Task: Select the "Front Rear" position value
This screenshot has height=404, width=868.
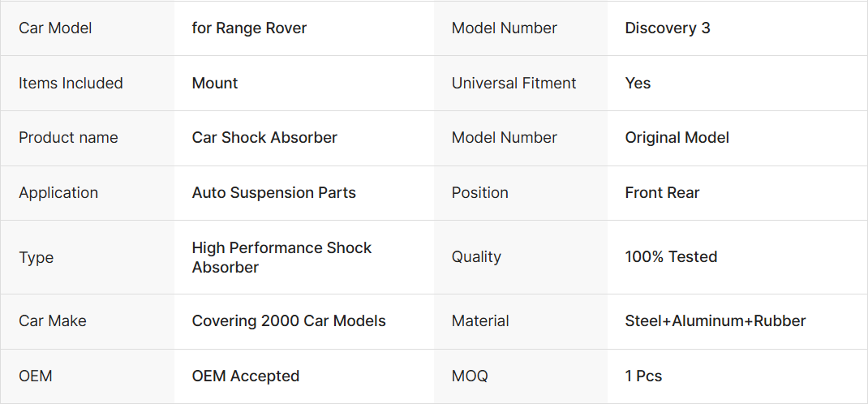Action: [662, 193]
